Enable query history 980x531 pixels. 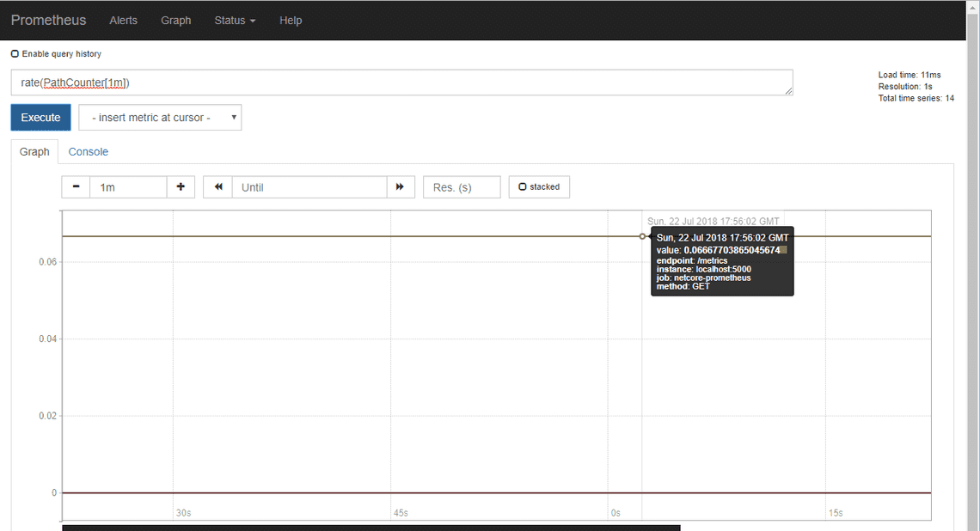tap(15, 53)
